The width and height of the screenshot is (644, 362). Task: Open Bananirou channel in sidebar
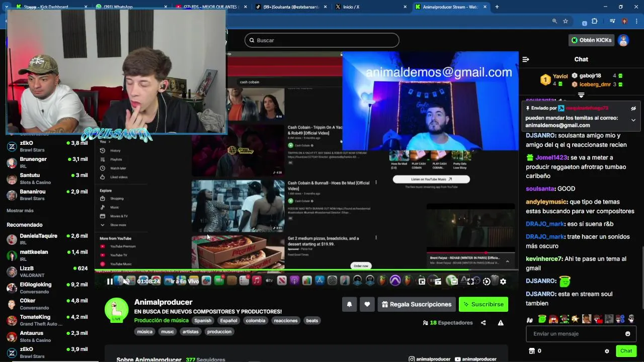click(x=48, y=195)
